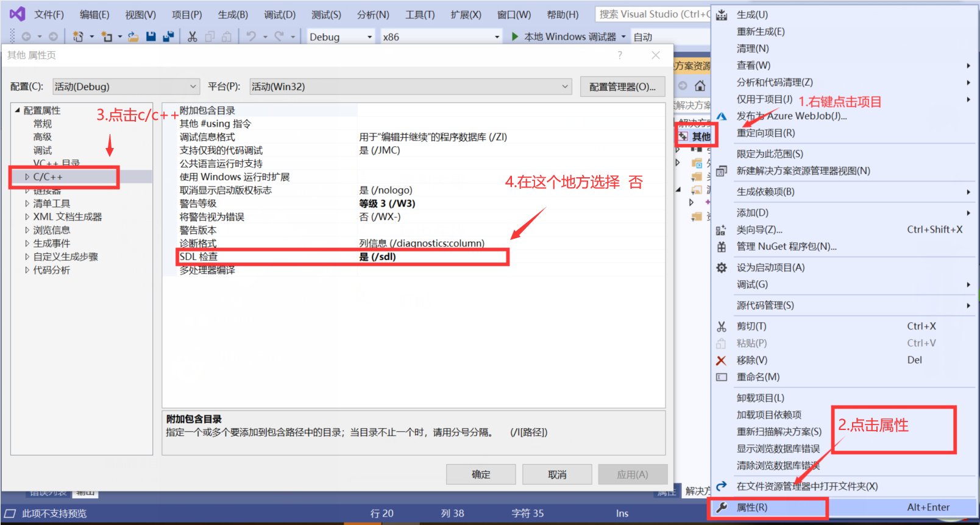The width and height of the screenshot is (980, 525).
Task: Open the 配置管理器(O)... button
Action: pos(622,86)
